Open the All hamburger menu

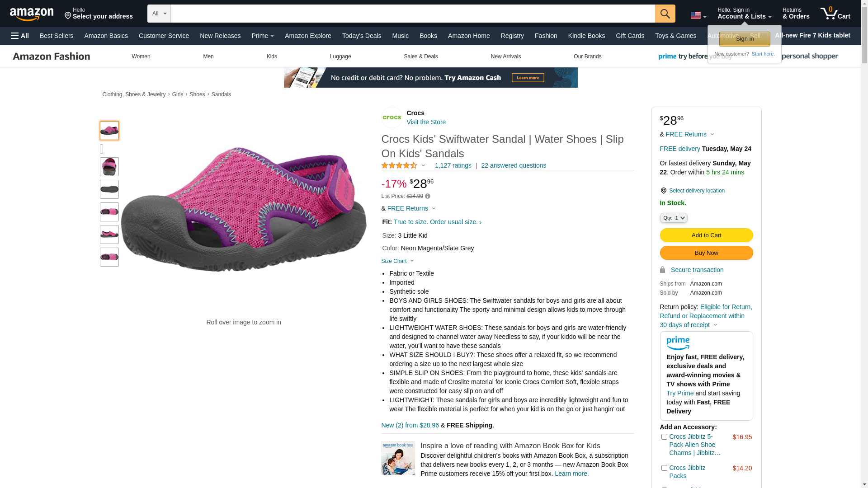(20, 36)
